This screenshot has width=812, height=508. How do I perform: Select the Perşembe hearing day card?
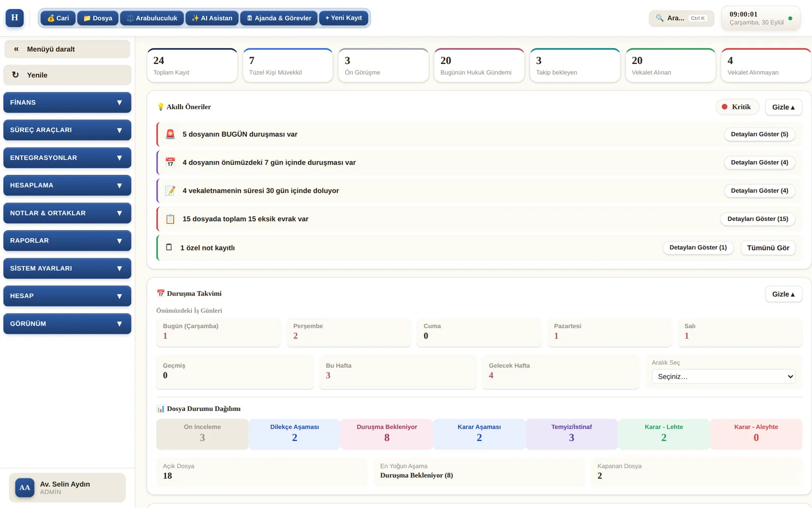[x=349, y=332]
